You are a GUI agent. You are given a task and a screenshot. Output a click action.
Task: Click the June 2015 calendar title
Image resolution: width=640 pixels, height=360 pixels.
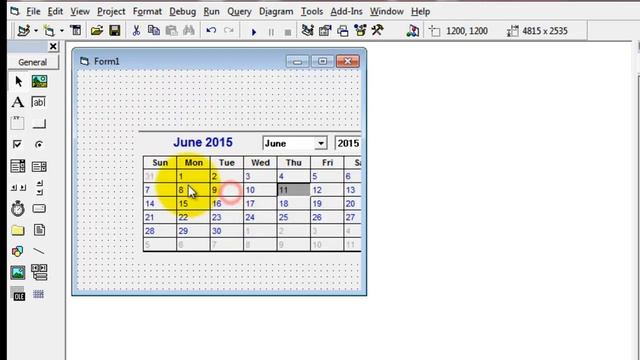[203, 142]
